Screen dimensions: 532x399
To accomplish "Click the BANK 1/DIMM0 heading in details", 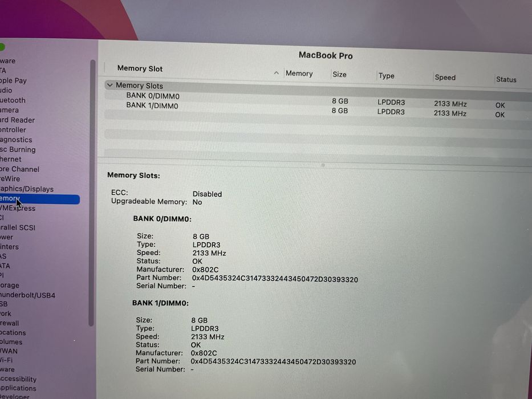I will tap(160, 303).
